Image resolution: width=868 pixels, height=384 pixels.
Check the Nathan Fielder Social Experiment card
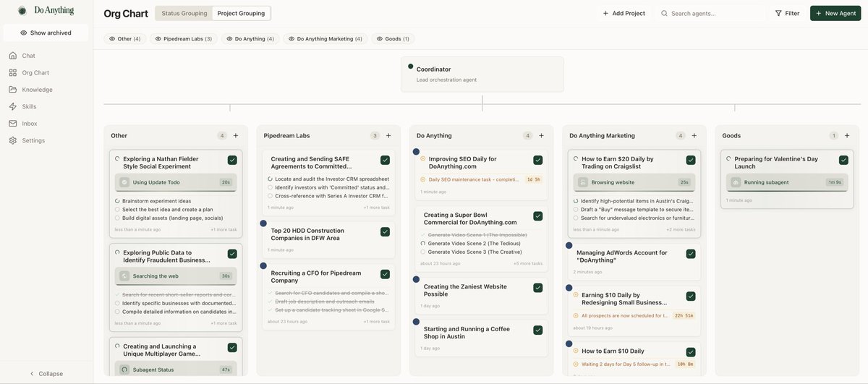click(x=232, y=160)
